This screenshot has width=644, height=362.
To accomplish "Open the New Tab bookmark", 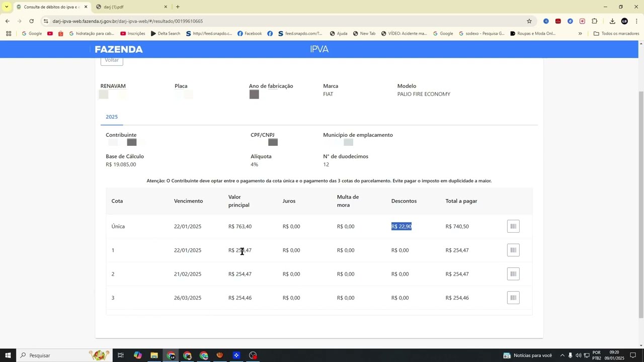I will 364,34.
